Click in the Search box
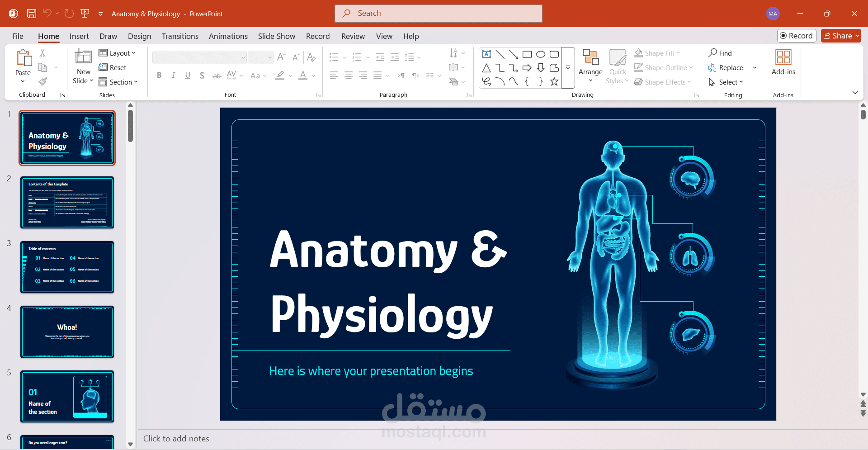This screenshot has height=450, width=868. (x=439, y=14)
